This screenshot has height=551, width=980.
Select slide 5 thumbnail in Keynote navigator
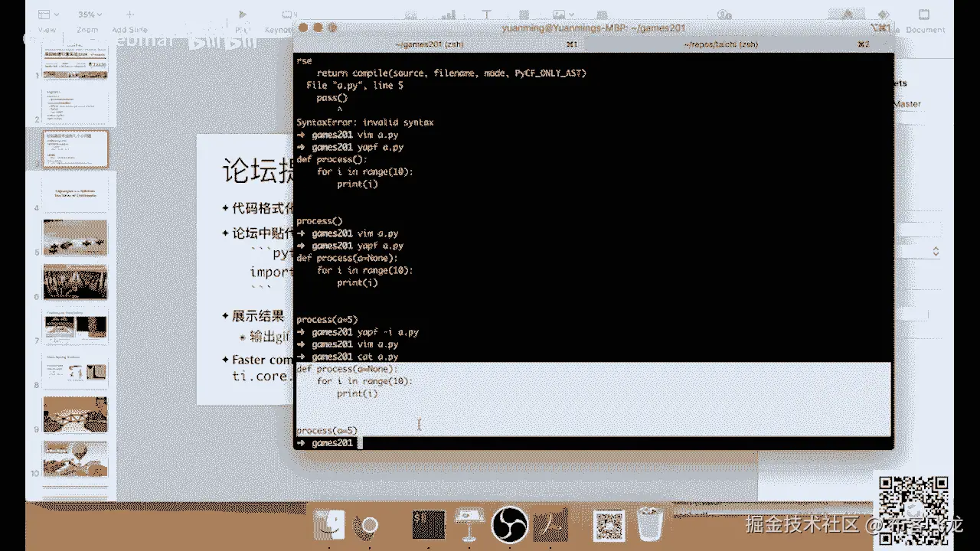[x=74, y=236]
